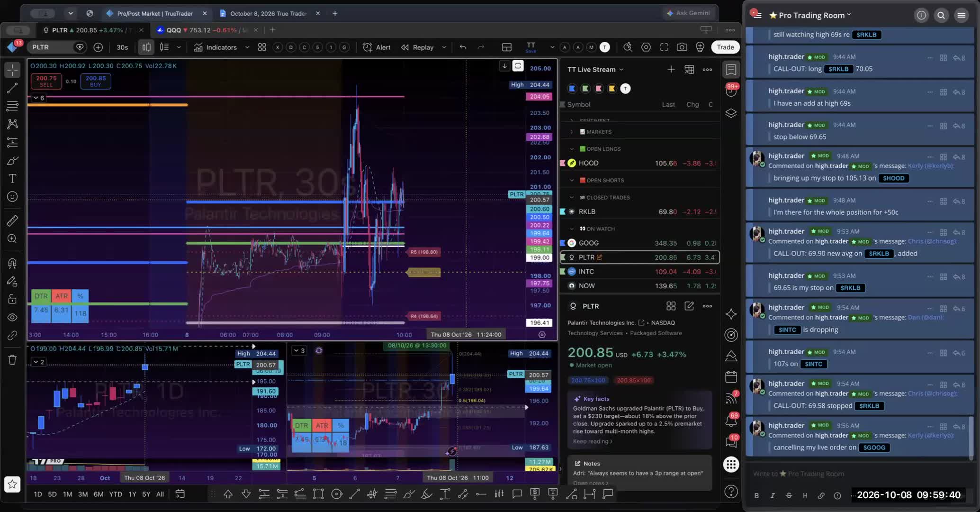
Task: Take a chart snapshot with camera icon
Action: (x=682, y=47)
